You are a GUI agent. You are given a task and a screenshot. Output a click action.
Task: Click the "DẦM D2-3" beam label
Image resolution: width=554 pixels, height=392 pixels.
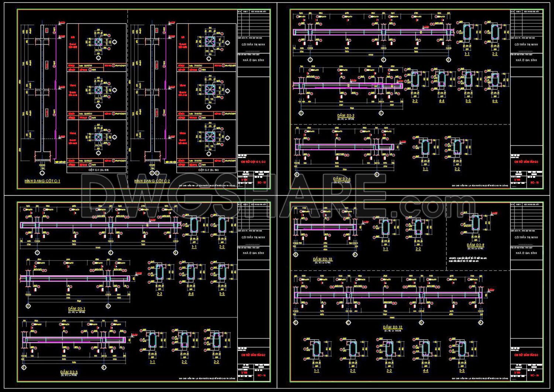coord(346,116)
